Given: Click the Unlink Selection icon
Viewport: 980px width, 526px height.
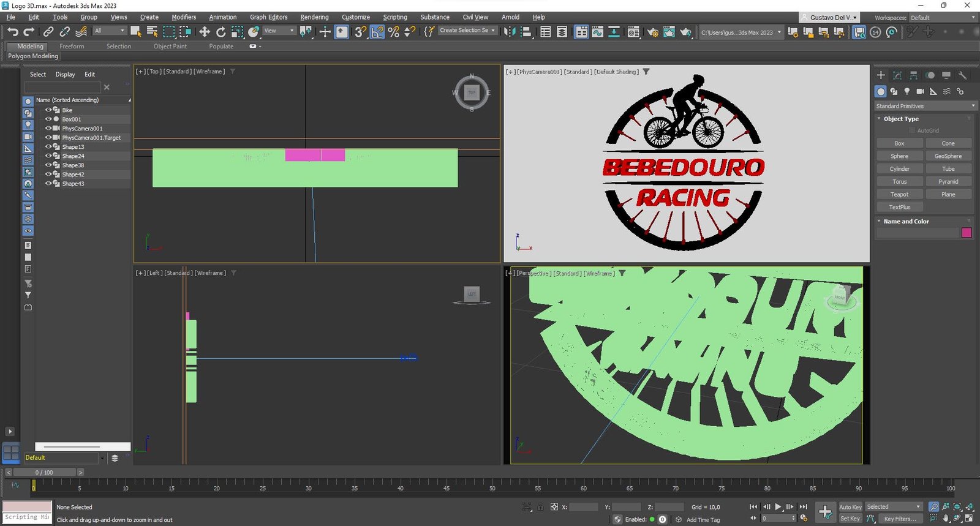Looking at the screenshot, I should point(64,31).
